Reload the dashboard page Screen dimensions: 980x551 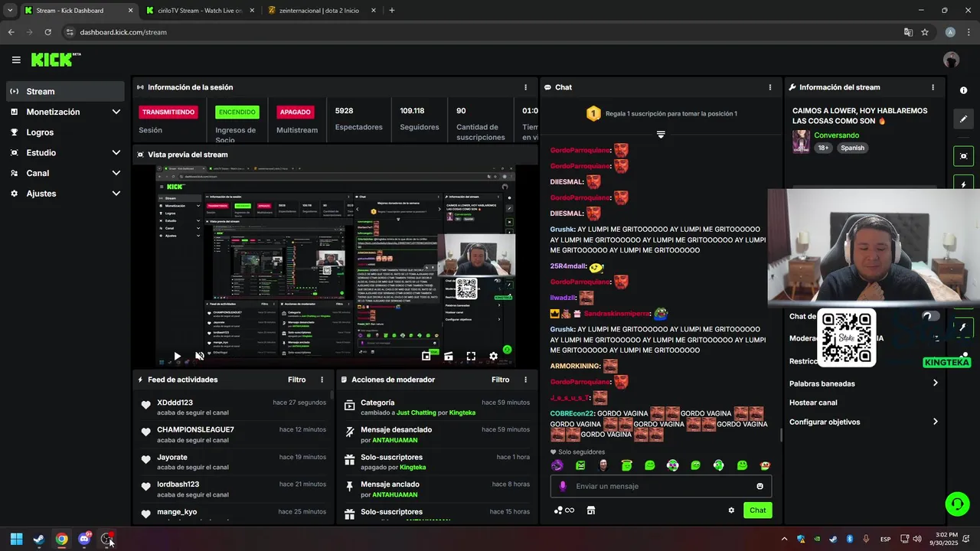[47, 32]
